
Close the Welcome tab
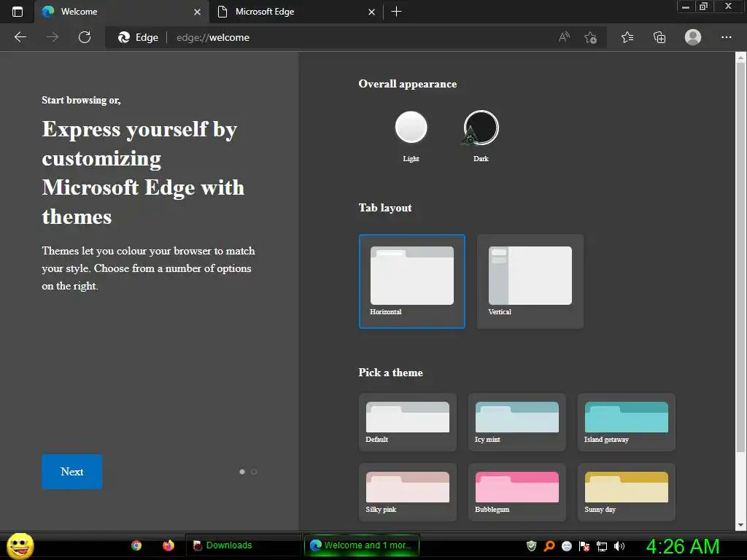pos(197,12)
